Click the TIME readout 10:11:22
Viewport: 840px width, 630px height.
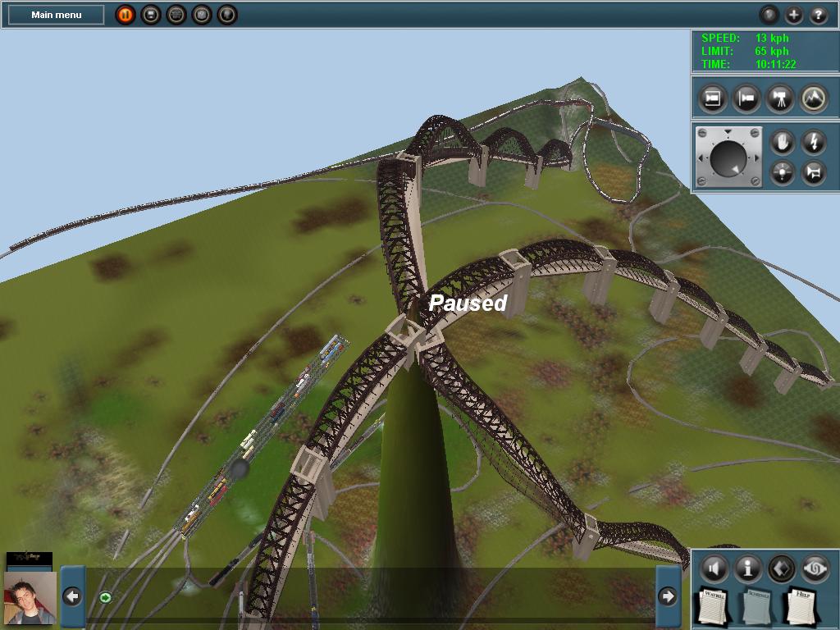pos(749,64)
